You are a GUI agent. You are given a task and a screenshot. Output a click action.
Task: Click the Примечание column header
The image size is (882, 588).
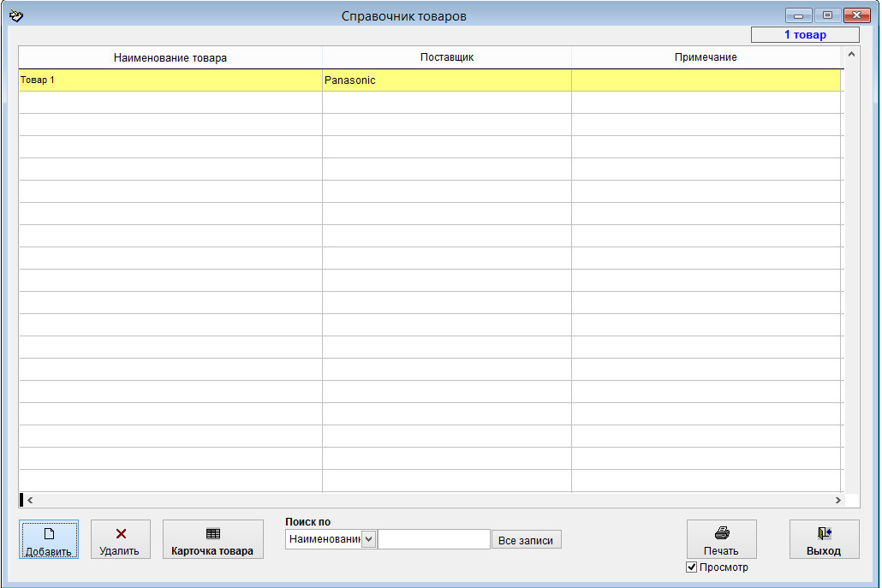[706, 57]
